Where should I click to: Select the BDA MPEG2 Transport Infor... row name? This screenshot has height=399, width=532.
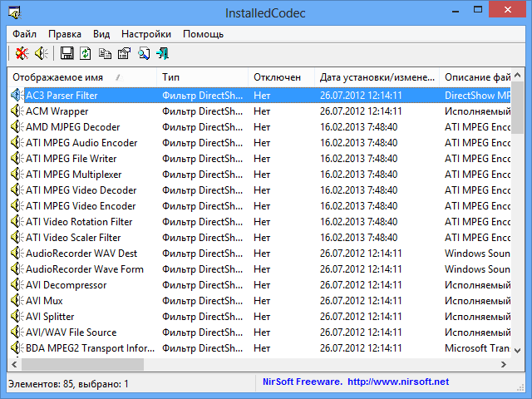[x=91, y=348]
